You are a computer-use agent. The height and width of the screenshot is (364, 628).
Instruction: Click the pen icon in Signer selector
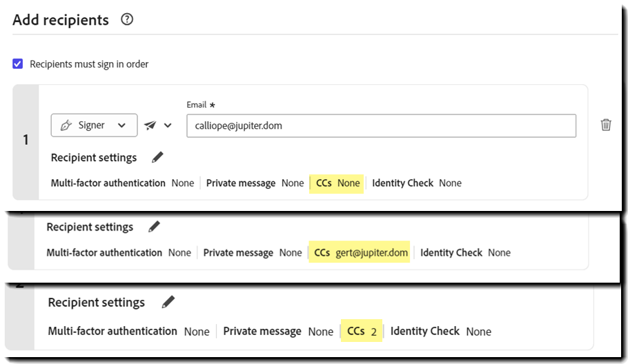[67, 125]
